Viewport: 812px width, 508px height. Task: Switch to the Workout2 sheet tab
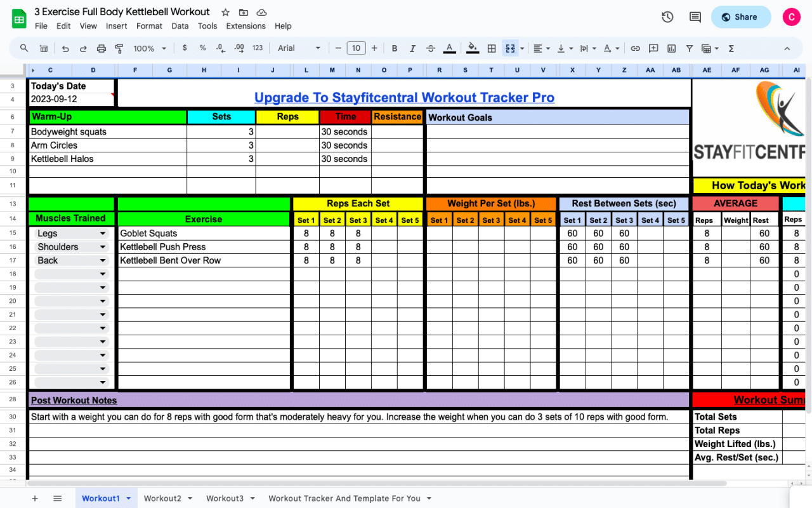(x=168, y=498)
